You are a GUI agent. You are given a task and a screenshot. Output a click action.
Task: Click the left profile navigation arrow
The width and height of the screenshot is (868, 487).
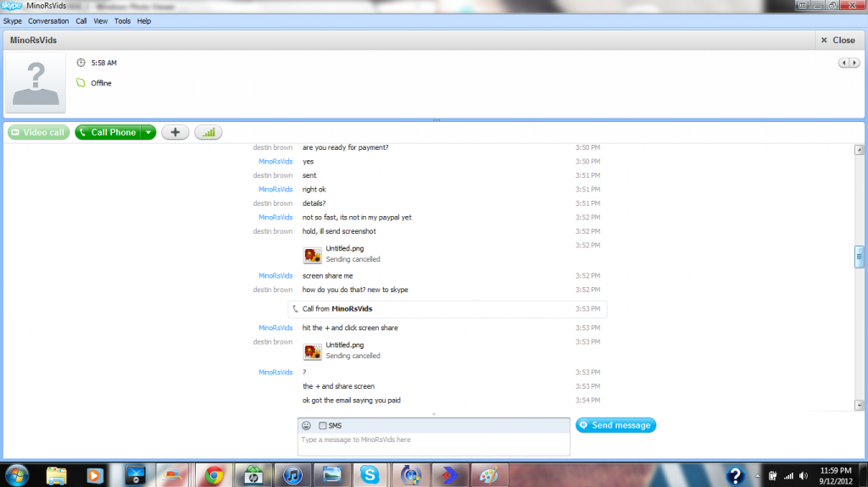843,63
